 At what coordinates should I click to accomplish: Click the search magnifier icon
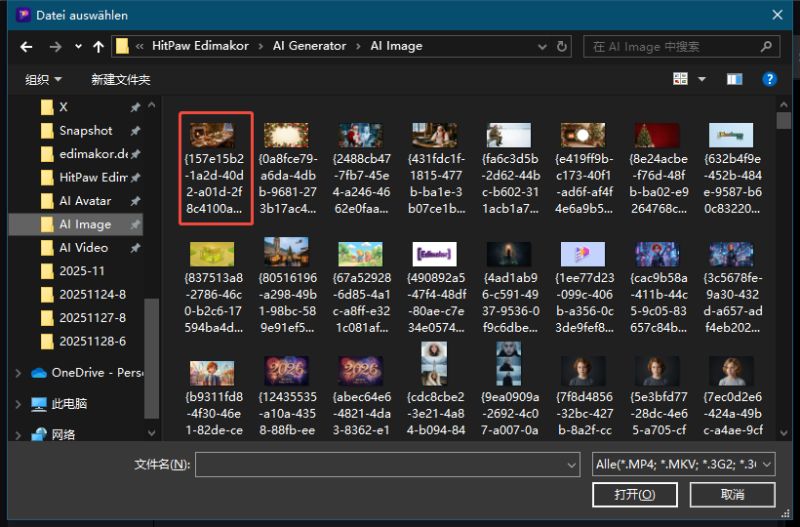point(767,46)
